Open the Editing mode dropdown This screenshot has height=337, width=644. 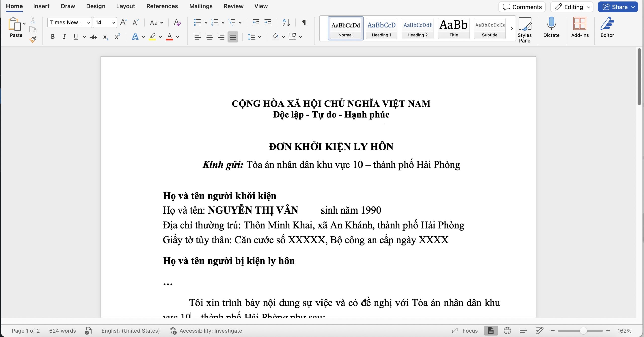(x=572, y=7)
